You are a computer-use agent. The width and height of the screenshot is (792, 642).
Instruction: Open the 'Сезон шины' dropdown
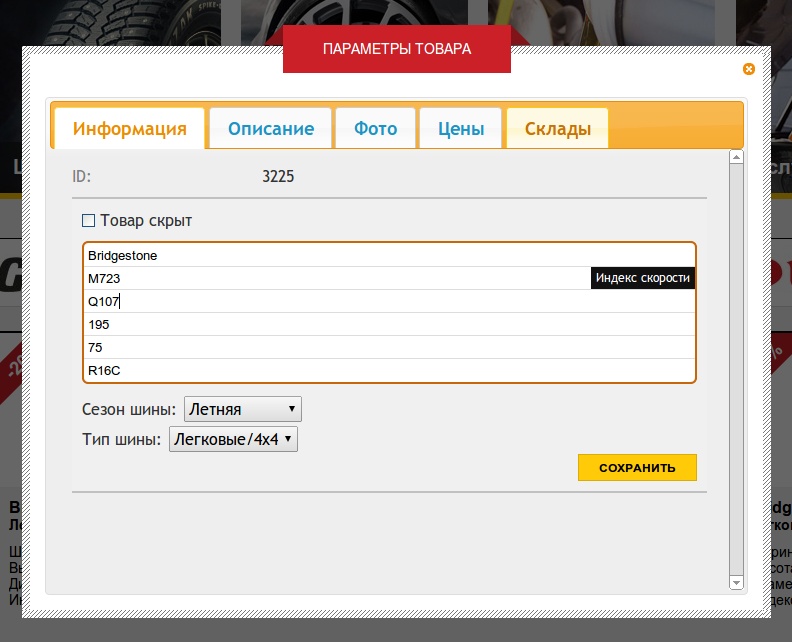[242, 409]
